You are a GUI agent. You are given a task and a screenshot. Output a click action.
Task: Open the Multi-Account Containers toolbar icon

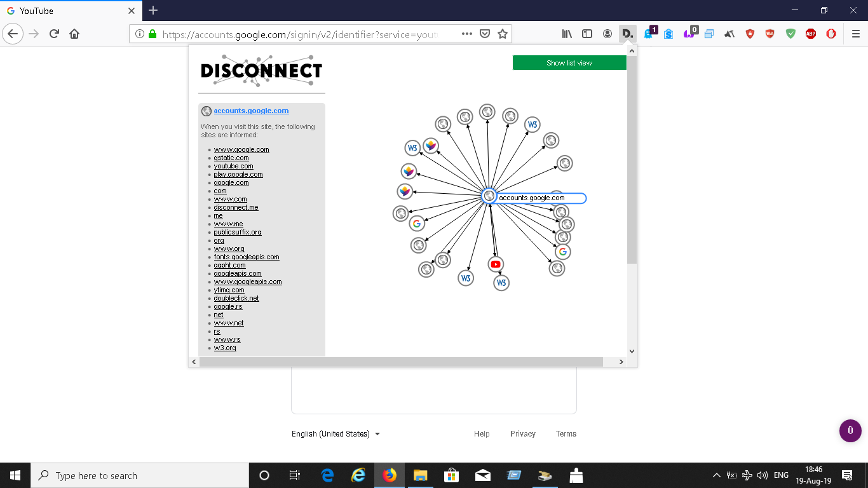[x=709, y=34]
